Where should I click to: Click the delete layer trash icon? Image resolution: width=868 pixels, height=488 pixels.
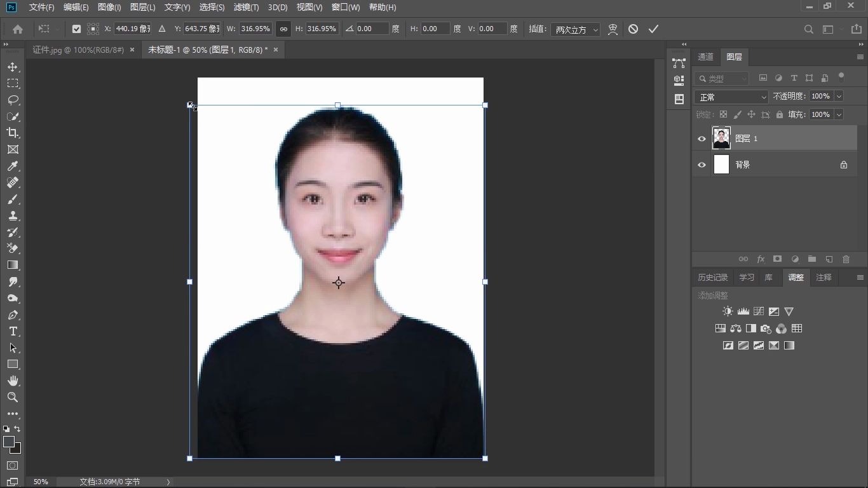click(846, 259)
